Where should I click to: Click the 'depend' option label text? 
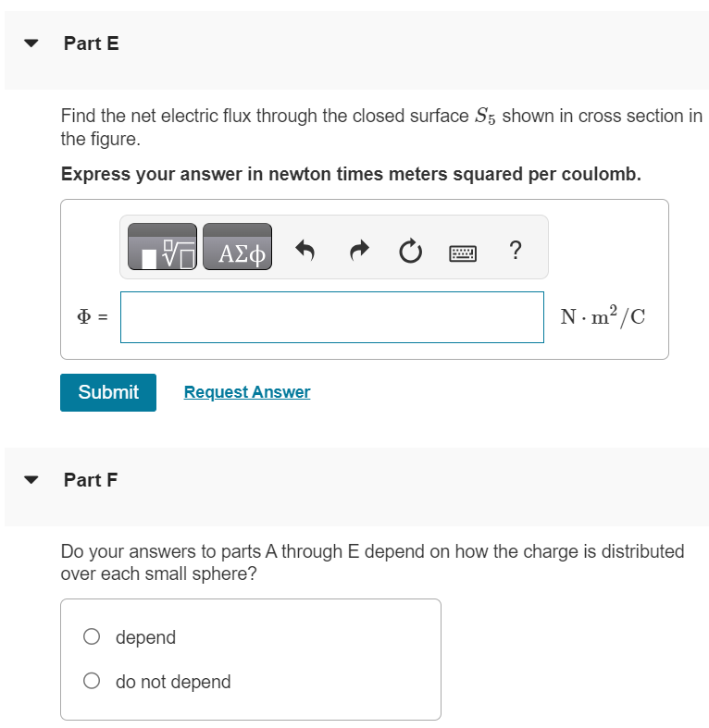[145, 637]
